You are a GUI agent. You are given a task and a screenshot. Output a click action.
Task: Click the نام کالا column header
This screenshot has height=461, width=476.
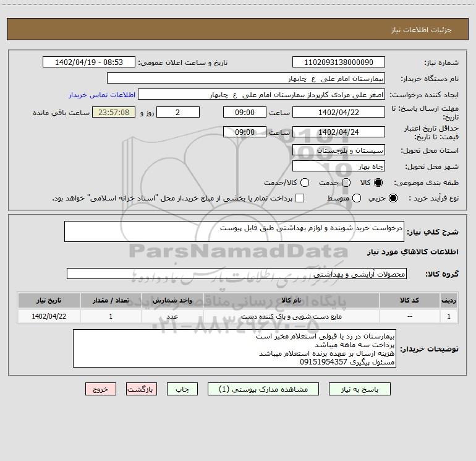(291, 300)
